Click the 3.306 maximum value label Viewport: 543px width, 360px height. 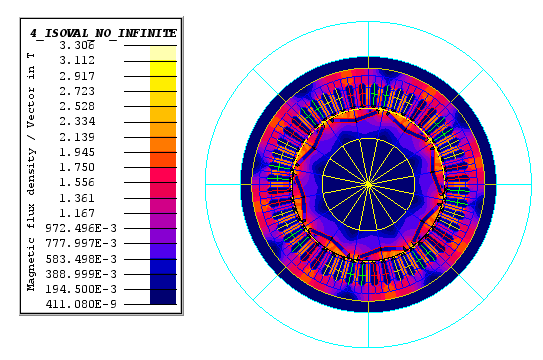point(77,45)
